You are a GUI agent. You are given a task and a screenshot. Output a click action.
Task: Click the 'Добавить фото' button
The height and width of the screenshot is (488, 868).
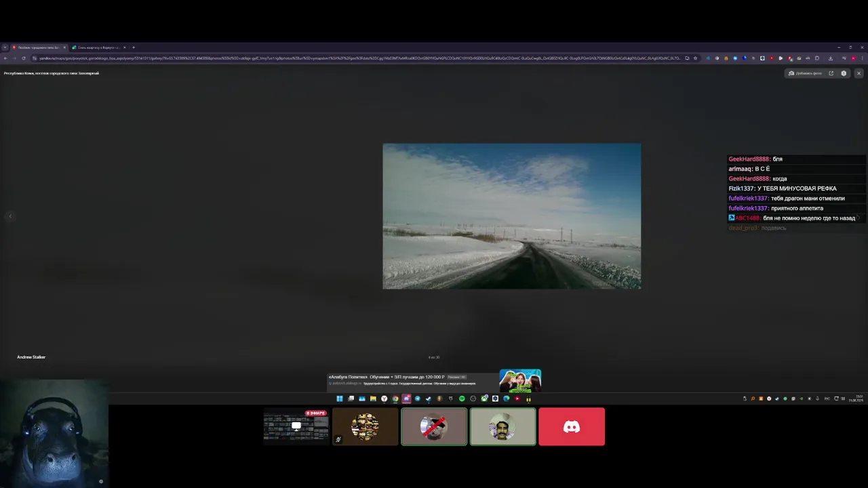click(805, 73)
